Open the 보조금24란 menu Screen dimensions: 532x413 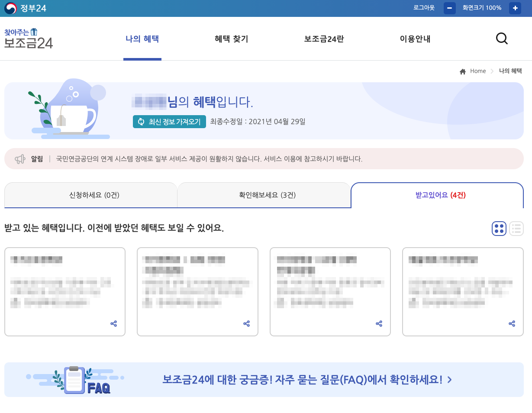pos(324,39)
